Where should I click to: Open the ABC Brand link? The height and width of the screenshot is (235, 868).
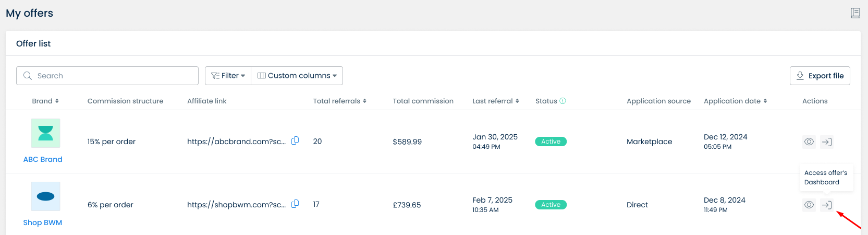(43, 159)
